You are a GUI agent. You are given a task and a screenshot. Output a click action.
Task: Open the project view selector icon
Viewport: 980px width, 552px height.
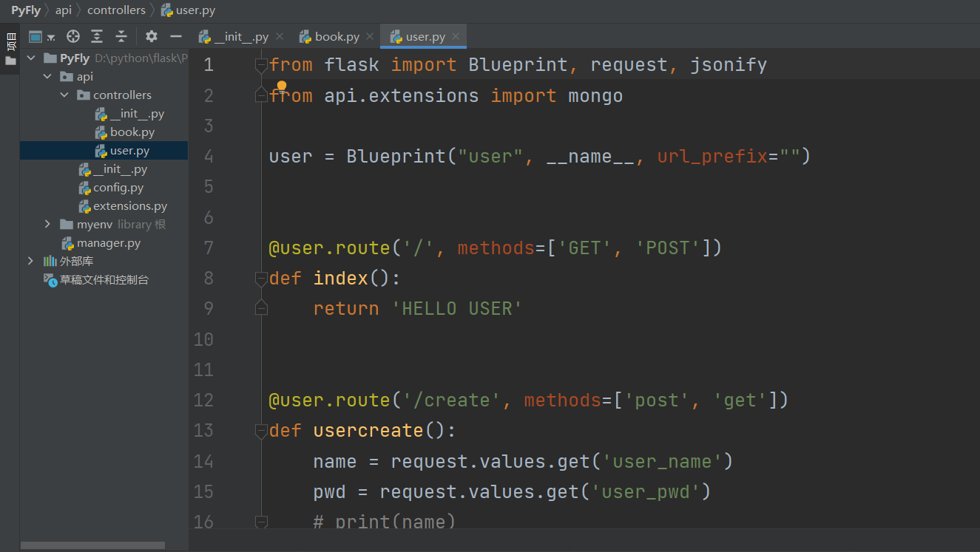coord(36,36)
